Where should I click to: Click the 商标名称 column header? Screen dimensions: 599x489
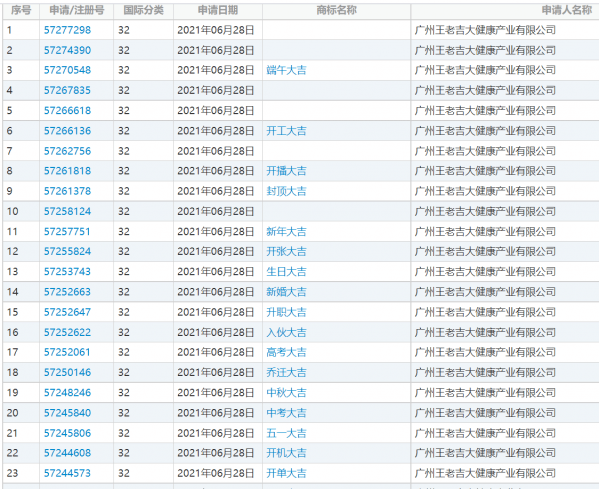(337, 10)
